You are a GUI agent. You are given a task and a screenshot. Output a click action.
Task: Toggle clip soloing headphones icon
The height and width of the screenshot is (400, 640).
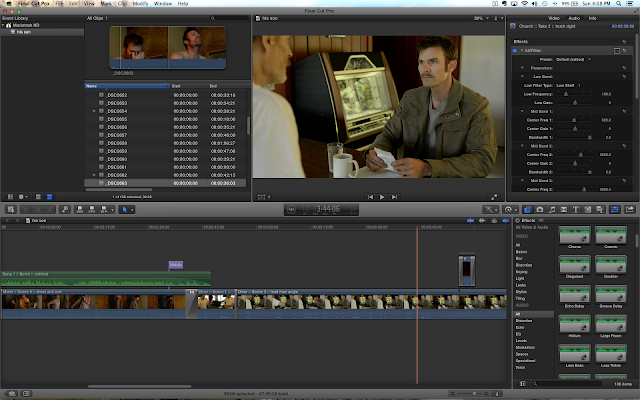tap(494, 220)
